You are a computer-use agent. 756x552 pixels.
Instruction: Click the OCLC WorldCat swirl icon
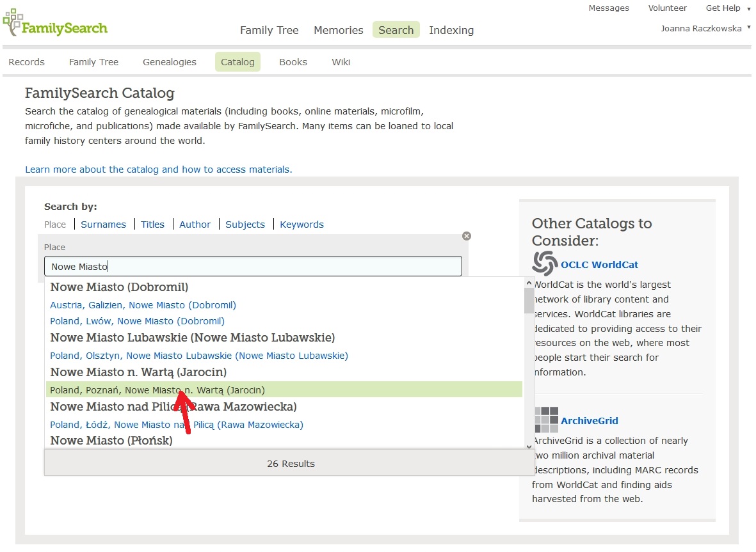pos(545,264)
